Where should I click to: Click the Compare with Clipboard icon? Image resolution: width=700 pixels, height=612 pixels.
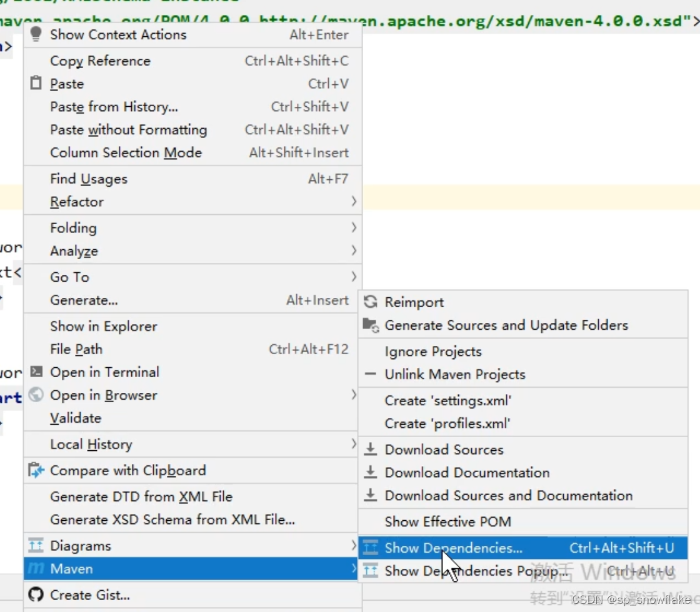tap(36, 470)
